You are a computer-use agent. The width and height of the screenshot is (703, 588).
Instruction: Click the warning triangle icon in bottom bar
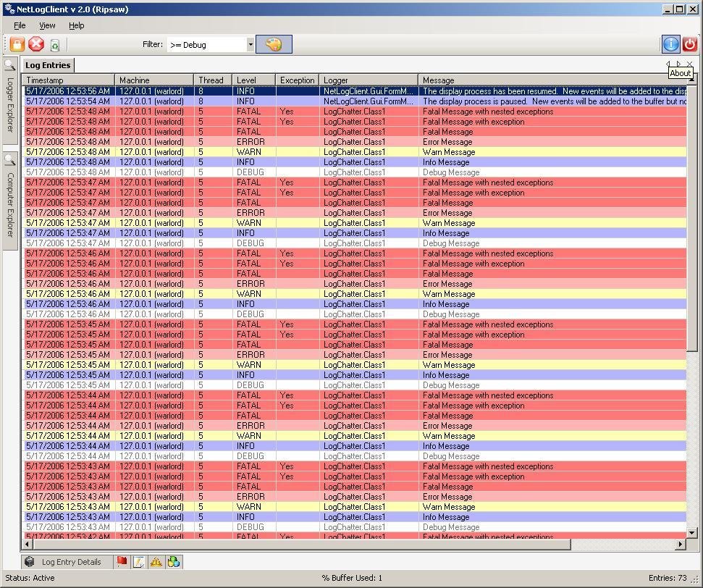click(156, 561)
